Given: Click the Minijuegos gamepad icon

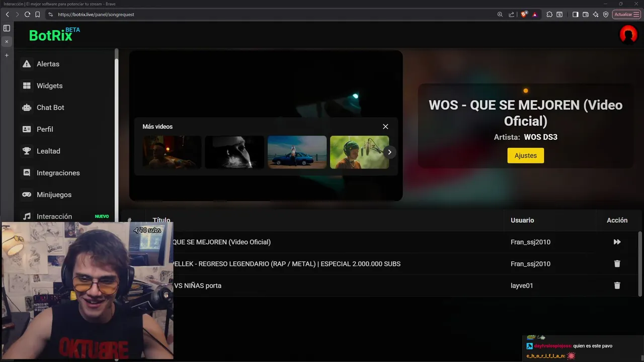Looking at the screenshot, I should click(x=27, y=195).
